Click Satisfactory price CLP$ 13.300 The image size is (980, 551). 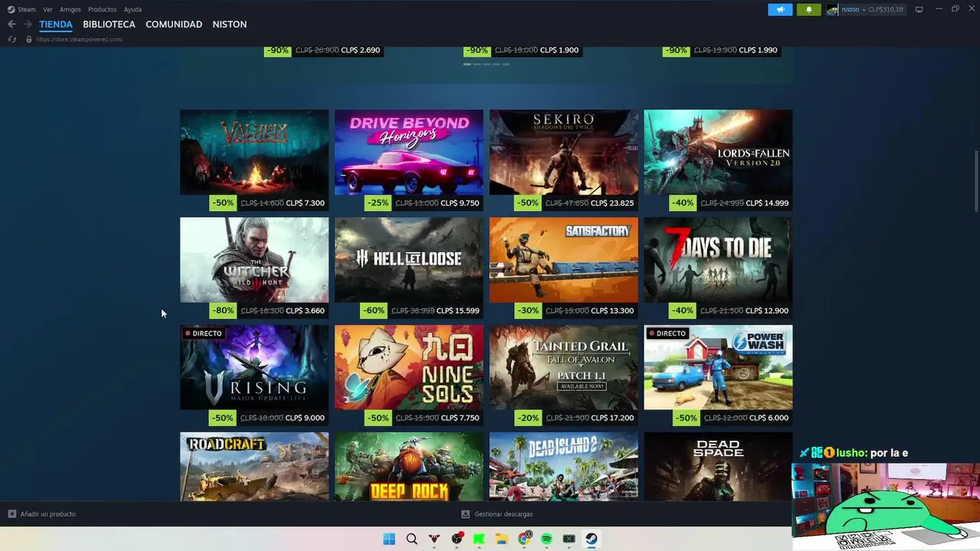point(612,311)
